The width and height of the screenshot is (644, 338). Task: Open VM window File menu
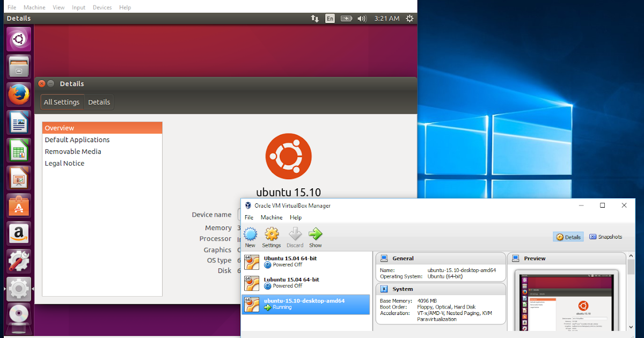tap(12, 8)
